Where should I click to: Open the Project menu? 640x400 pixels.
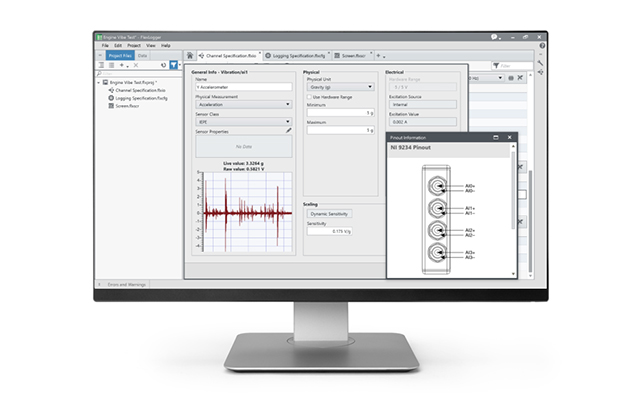point(134,45)
